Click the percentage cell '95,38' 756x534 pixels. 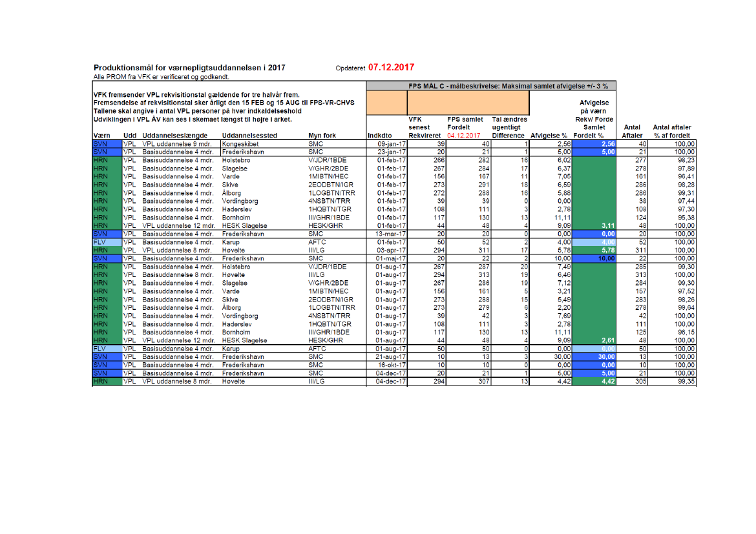click(x=686, y=218)
